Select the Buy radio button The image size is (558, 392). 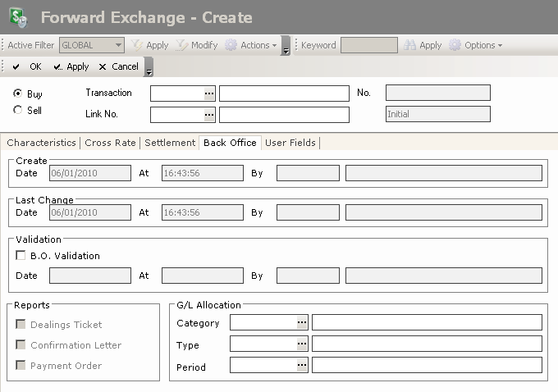click(18, 93)
